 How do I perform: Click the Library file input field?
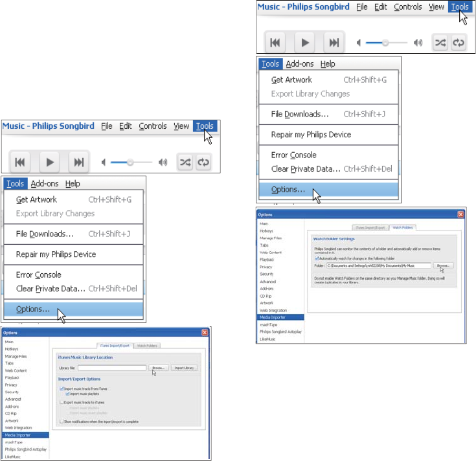tap(111, 368)
